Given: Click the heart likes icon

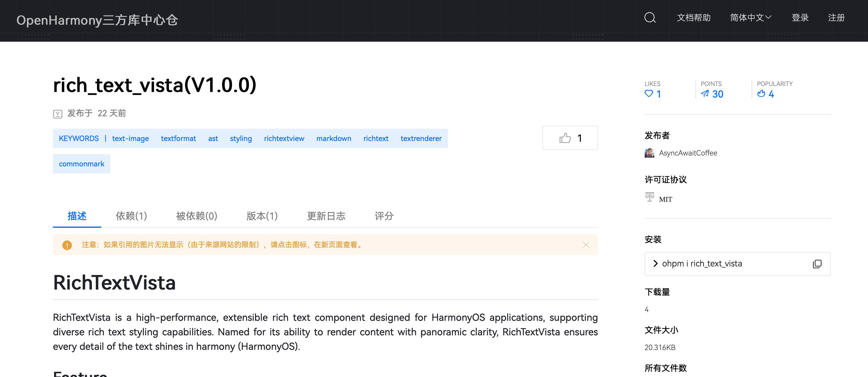Looking at the screenshot, I should point(649,94).
